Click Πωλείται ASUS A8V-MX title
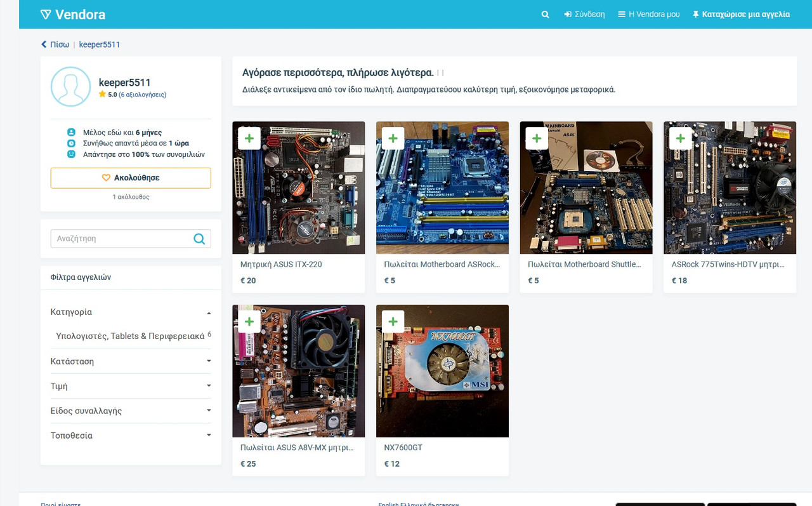Screen dimensions: 812x506 pos(298,448)
